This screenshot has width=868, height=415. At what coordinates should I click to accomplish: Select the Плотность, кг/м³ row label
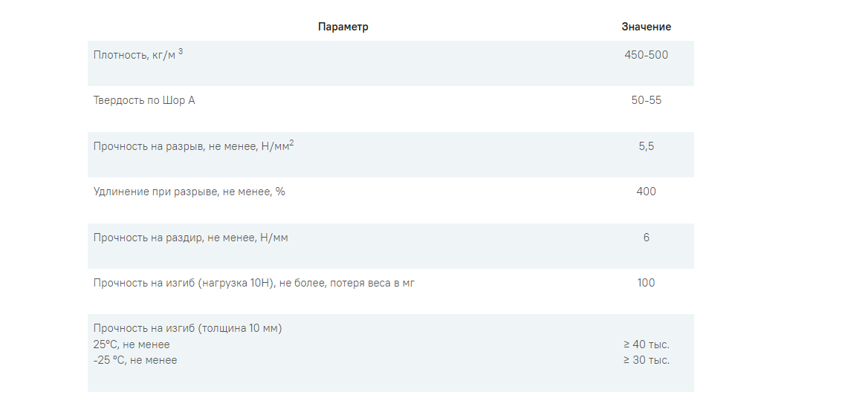135,55
